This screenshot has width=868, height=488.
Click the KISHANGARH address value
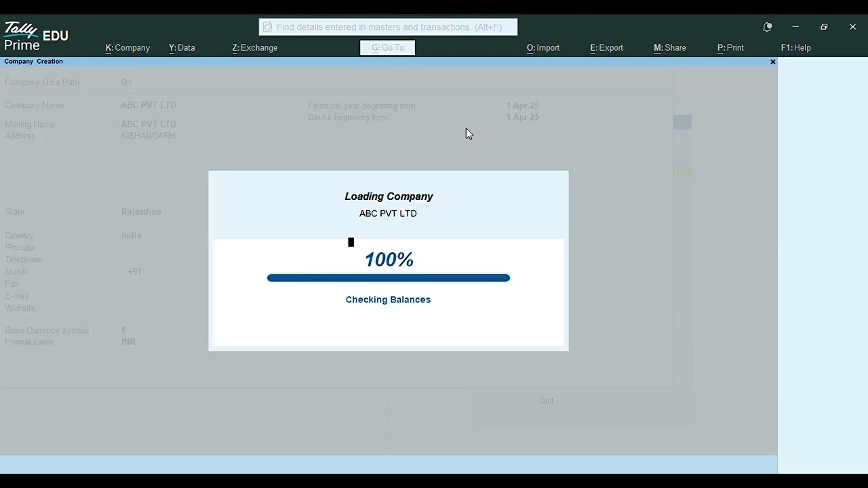pyautogui.click(x=148, y=136)
